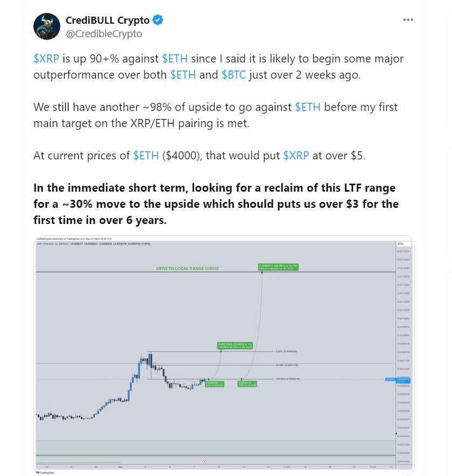Open the CrediBULL Crypto display name link
The image size is (452, 476).
[x=108, y=21]
